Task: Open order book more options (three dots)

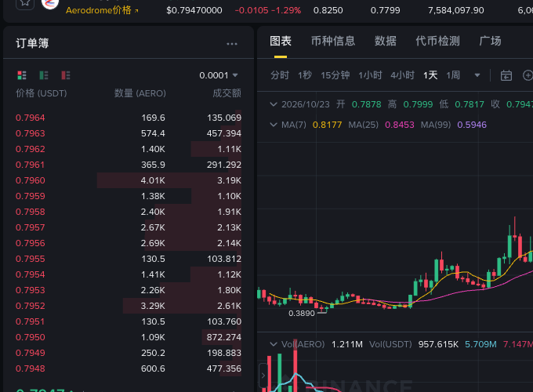Action: point(232,44)
